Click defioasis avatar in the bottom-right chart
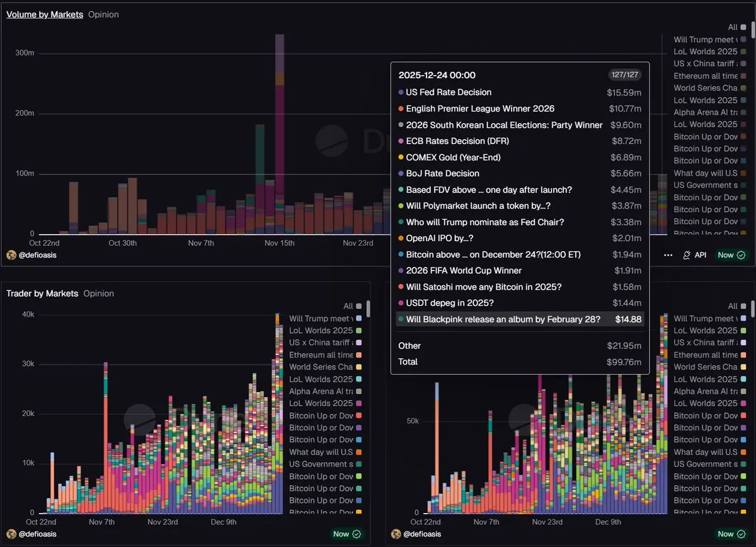The height and width of the screenshot is (547, 756). pos(396,534)
